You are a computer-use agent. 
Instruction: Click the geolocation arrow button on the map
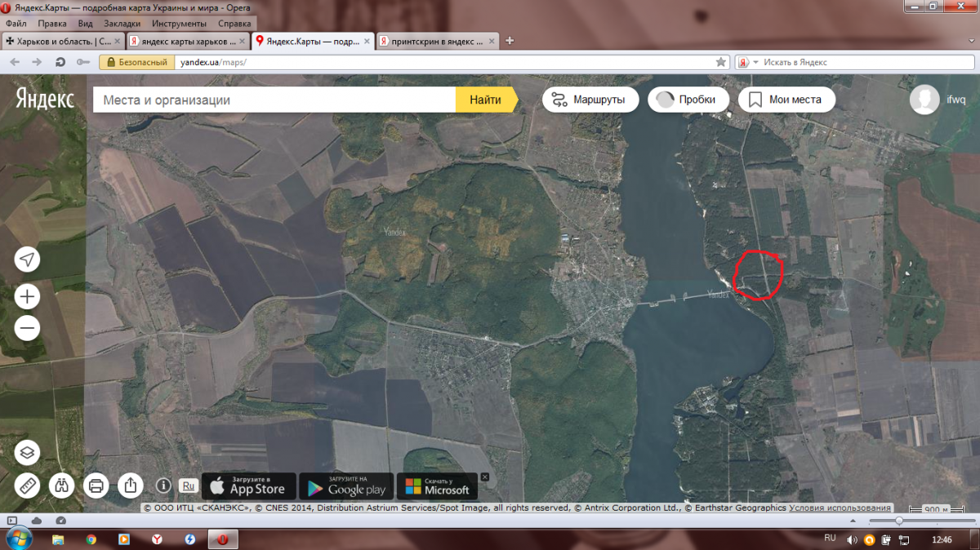pos(27,259)
